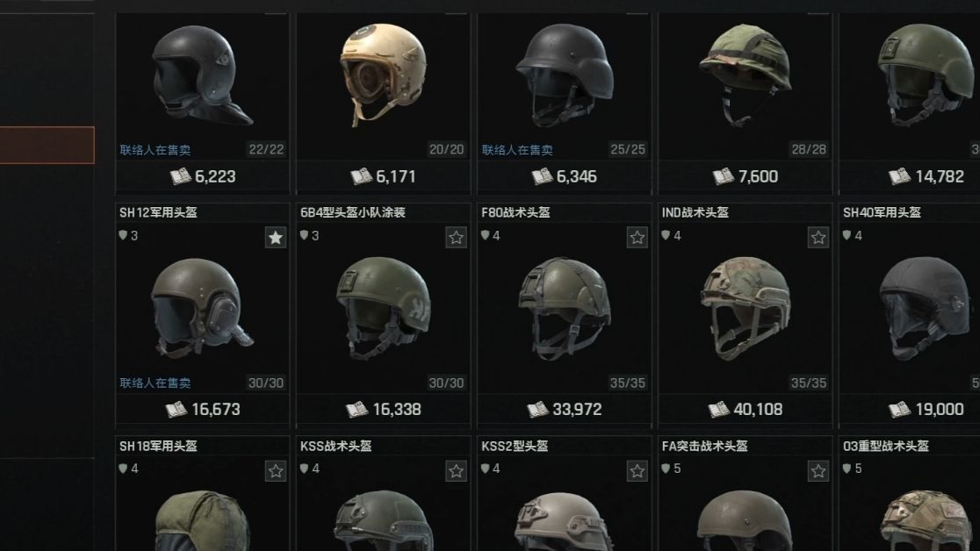This screenshot has height=551, width=980.
Task: Star the IND战术头盔 item
Action: (x=818, y=238)
